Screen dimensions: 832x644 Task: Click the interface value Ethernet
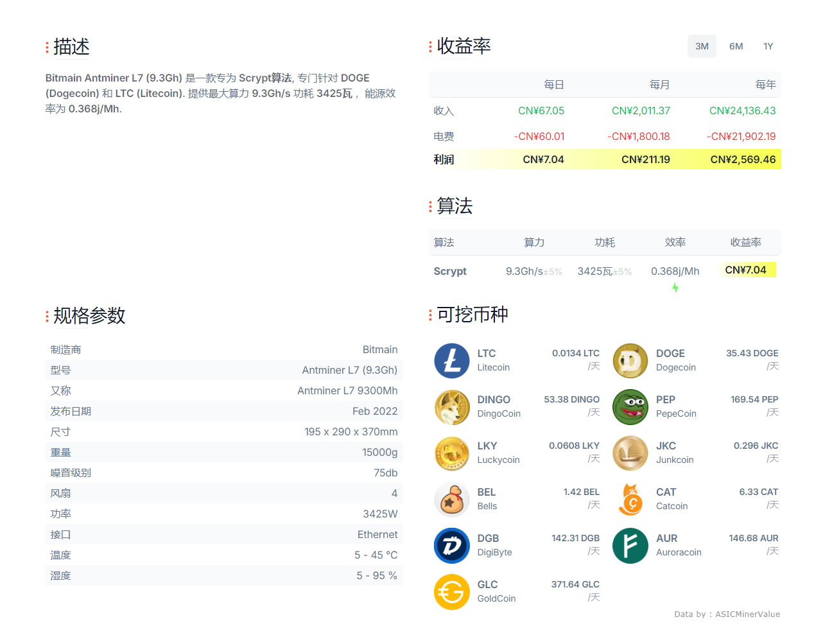377,534
